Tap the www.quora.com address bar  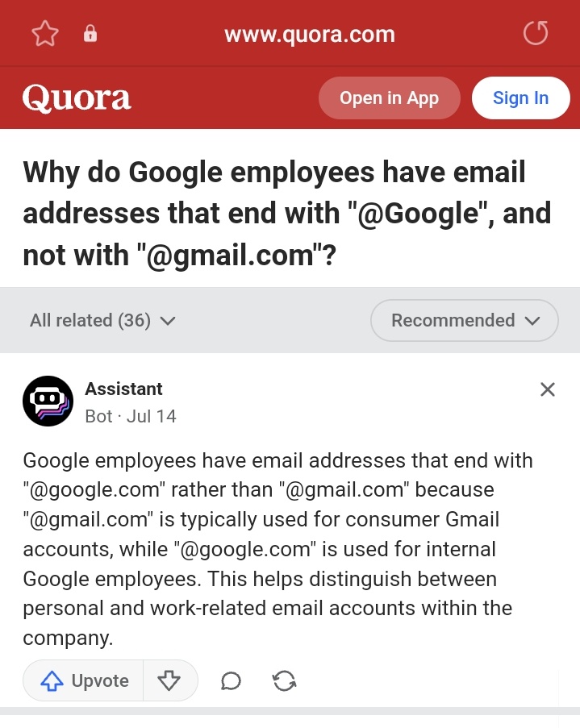click(x=310, y=35)
